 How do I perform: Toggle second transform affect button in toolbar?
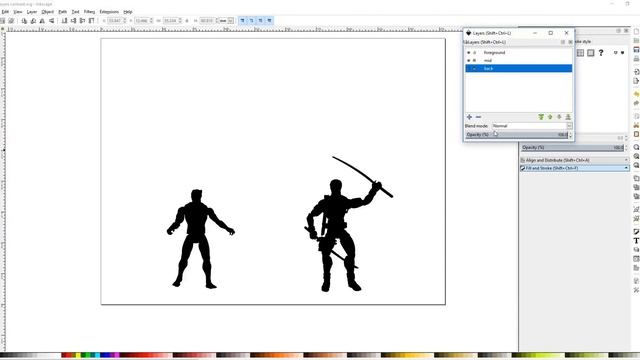click(251, 20)
